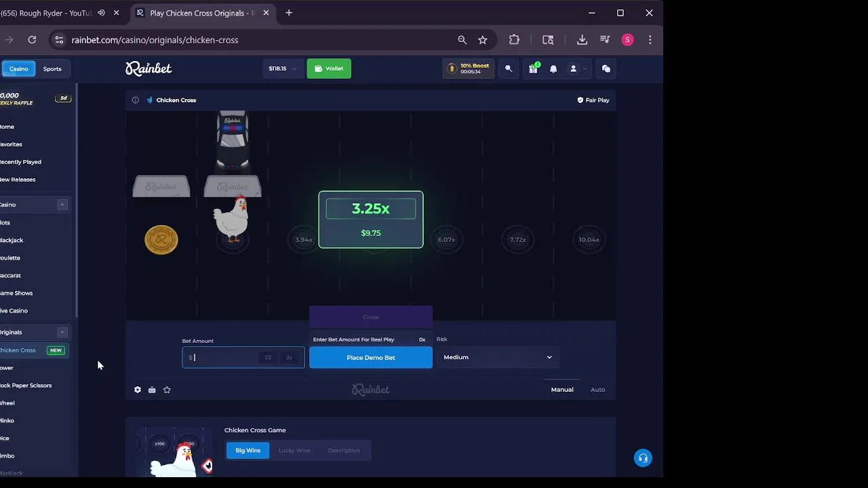Image resolution: width=868 pixels, height=488 pixels.
Task: Double the bet with 2x button
Action: point(289,358)
